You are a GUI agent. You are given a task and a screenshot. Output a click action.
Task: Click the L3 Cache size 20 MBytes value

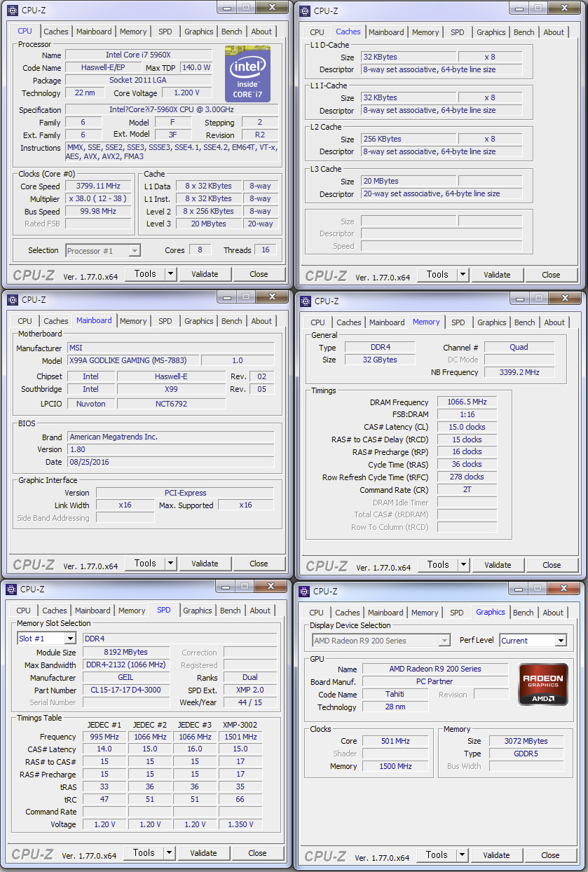pyautogui.click(x=408, y=181)
